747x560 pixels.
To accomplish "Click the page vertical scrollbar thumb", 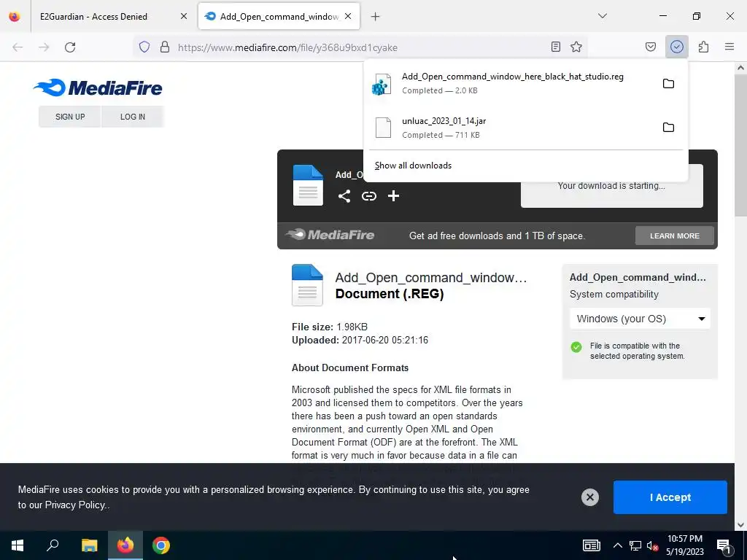I will pyautogui.click(x=740, y=145).
